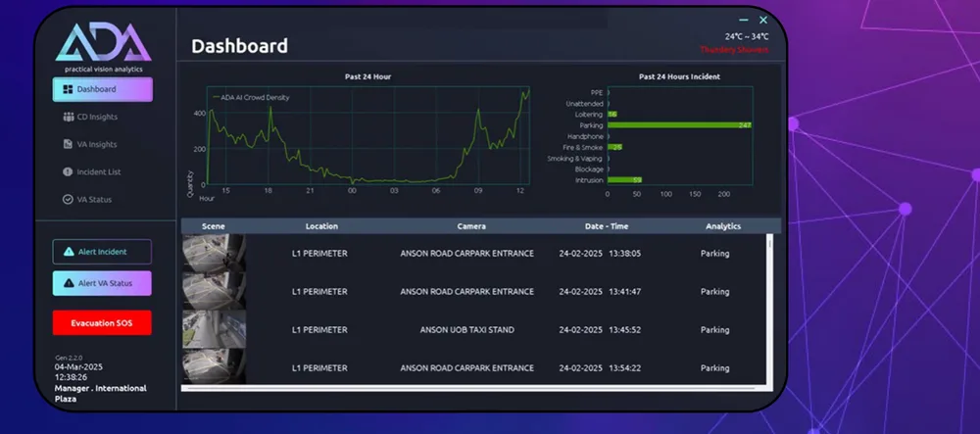
Task: Click warning triangle on Alert VA Status
Action: [69, 283]
